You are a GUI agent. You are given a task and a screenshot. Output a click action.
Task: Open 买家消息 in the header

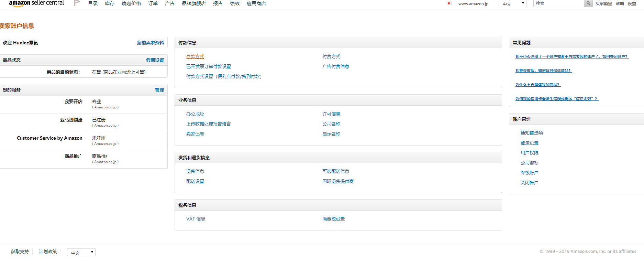[x=604, y=3]
